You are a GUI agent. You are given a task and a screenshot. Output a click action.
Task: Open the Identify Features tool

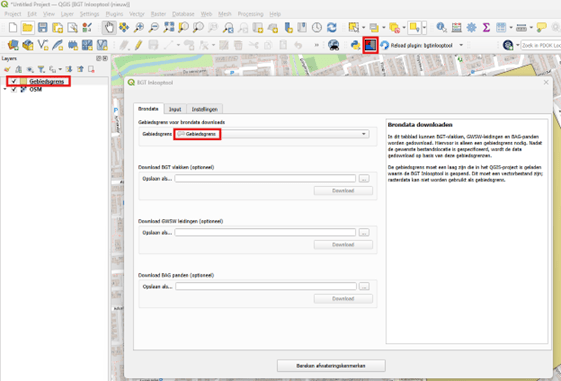pos(441,28)
